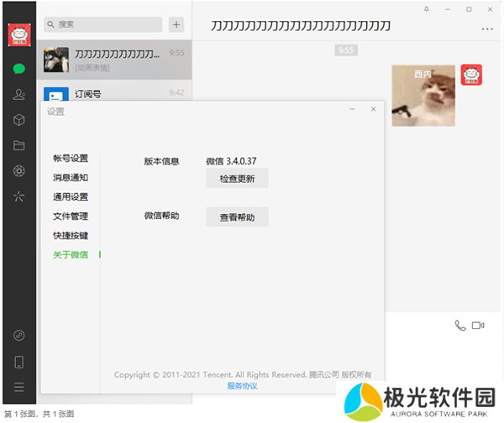Open the 服务协议 link
This screenshot has height=423, width=504.
click(x=242, y=386)
